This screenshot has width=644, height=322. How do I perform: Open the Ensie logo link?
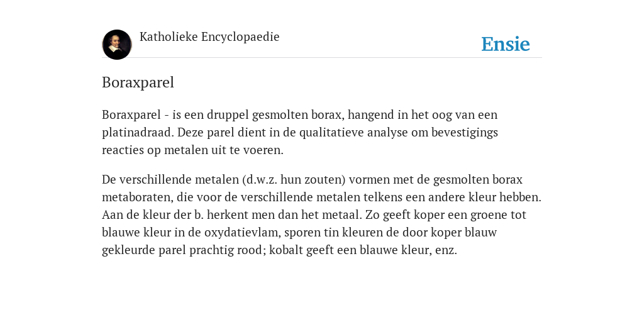506,44
